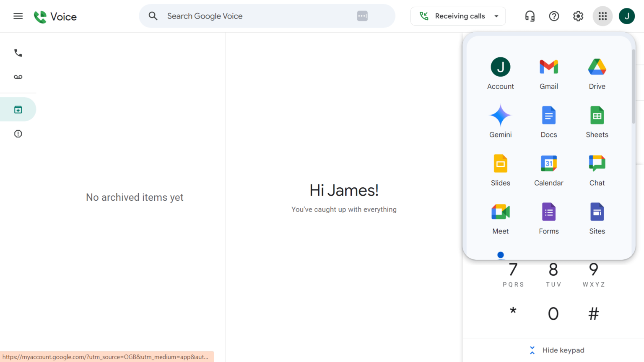Switch to the Calls tab in sidebar

coord(18,53)
